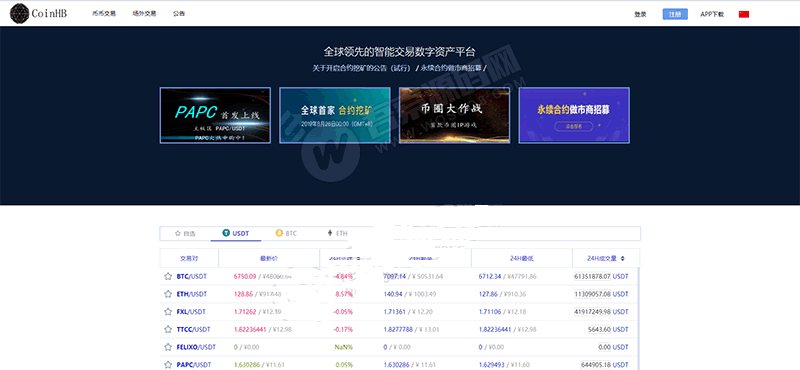Screen dimensions: 800x370
Task: Open the FXL/USDT pair name
Action: coord(191,311)
